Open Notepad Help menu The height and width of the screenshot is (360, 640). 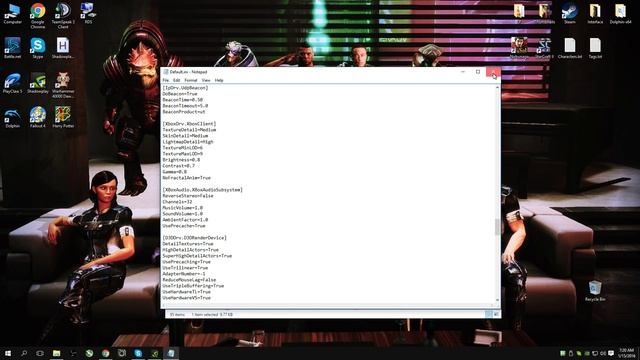[219, 80]
